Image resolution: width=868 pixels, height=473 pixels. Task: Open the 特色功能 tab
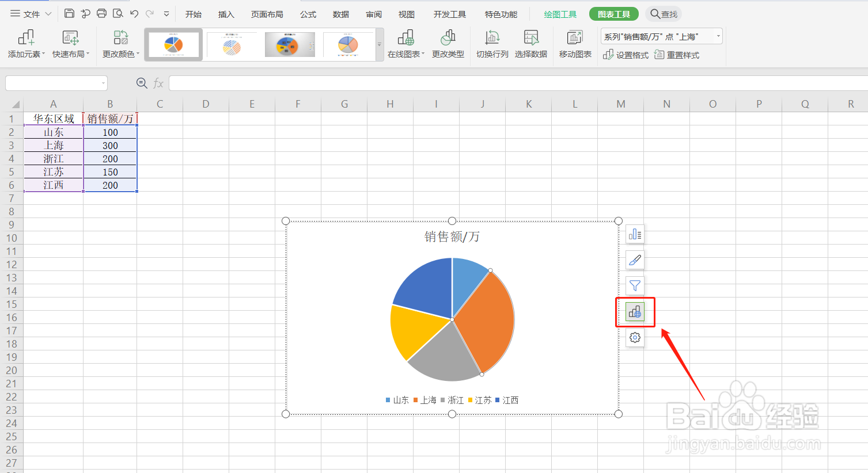501,14
